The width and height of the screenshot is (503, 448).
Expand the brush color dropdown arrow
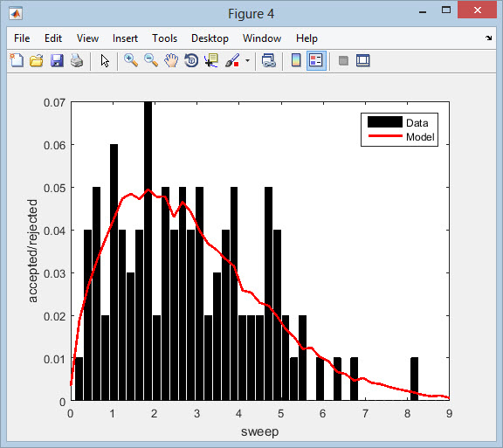pyautogui.click(x=247, y=60)
